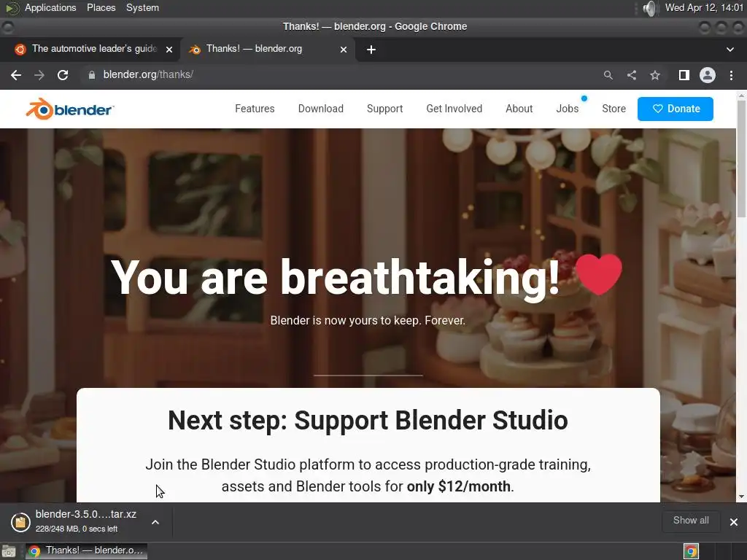Open the blender-3.5.0 tar.xz download item
This screenshot has width=747, height=560.
tap(86, 521)
